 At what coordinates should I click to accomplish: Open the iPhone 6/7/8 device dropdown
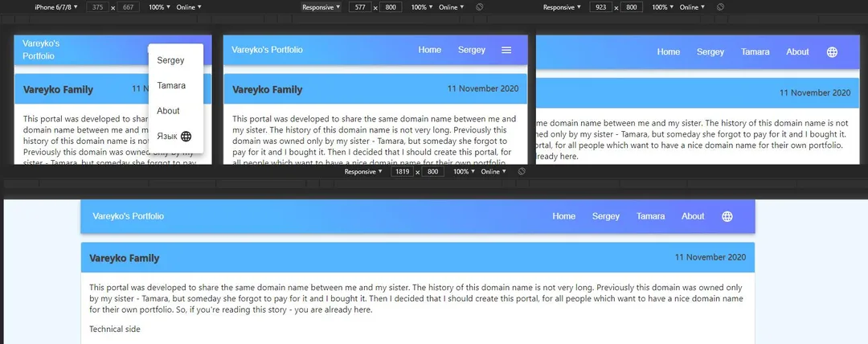pos(56,7)
